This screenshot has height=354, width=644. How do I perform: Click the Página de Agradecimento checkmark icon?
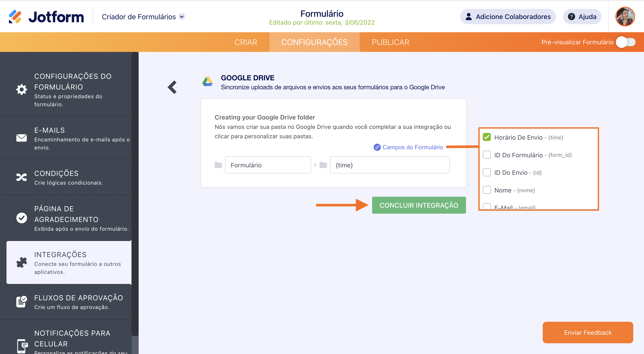pos(21,218)
